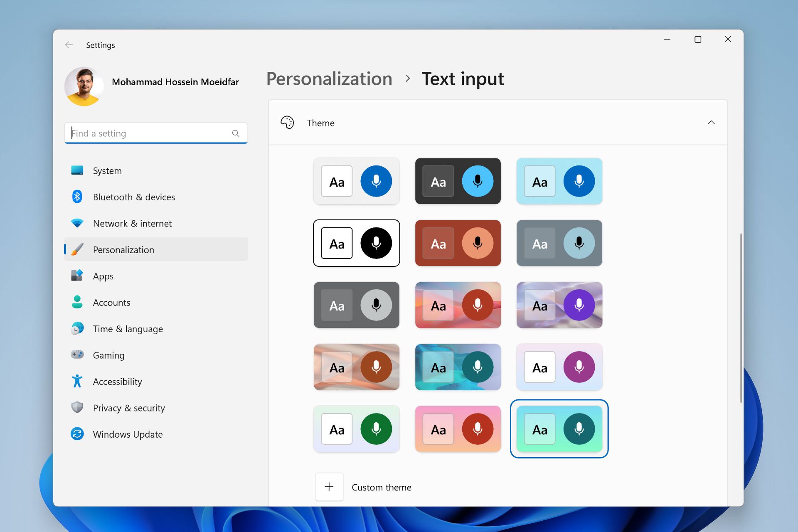
Task: Click the System monitor icon
Action: [x=77, y=170]
